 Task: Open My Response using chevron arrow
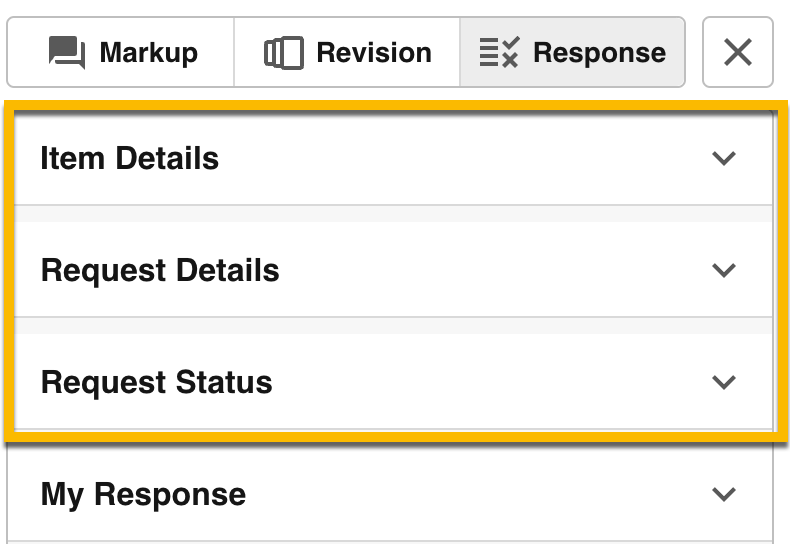(x=723, y=494)
